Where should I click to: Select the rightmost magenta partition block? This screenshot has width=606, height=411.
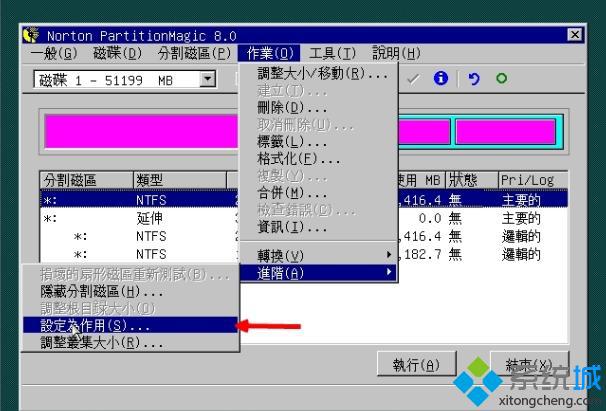[506, 131]
